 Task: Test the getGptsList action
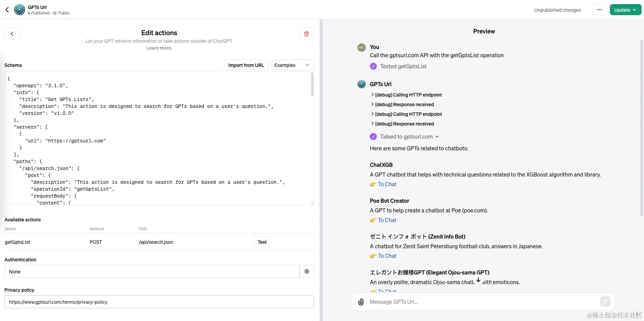262,242
